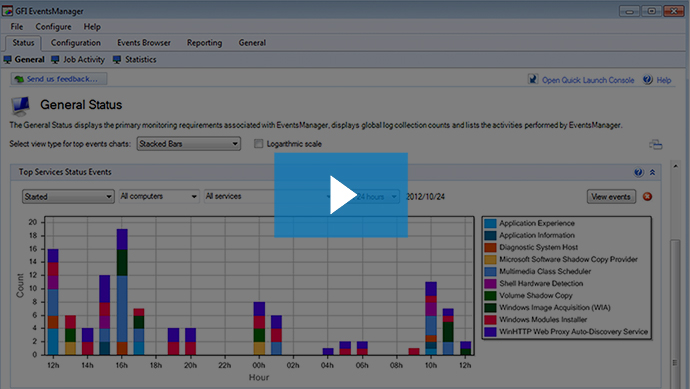Viewport: 690px width, 389px height.
Task: Open the Job Activity view
Action: pyautogui.click(x=78, y=59)
